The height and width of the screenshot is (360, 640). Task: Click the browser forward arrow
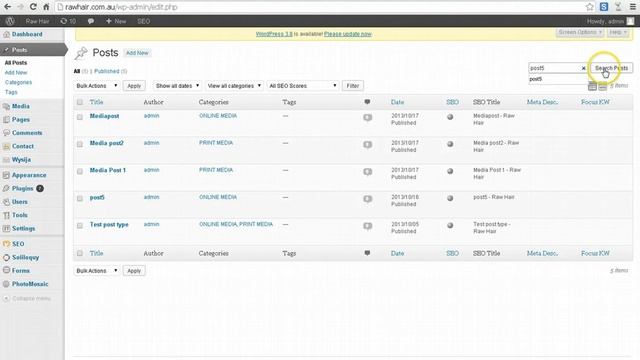coord(20,7)
